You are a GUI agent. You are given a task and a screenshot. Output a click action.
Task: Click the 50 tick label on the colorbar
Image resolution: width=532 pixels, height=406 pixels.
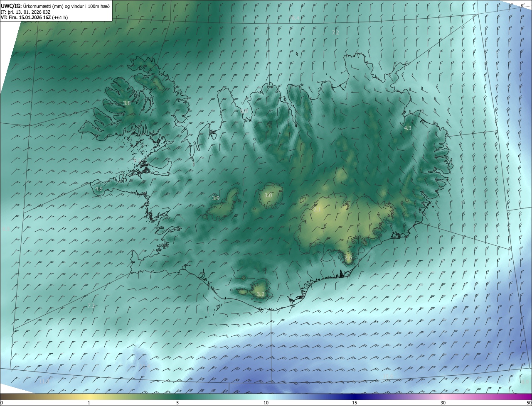pos(529,403)
